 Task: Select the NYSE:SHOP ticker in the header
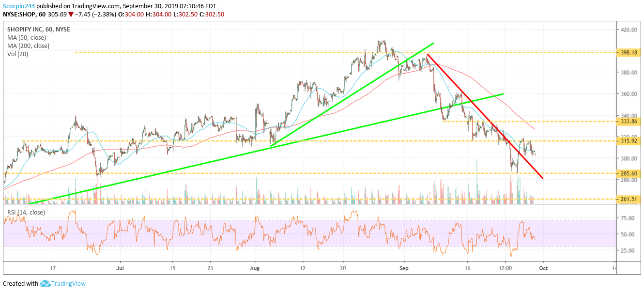pos(19,15)
